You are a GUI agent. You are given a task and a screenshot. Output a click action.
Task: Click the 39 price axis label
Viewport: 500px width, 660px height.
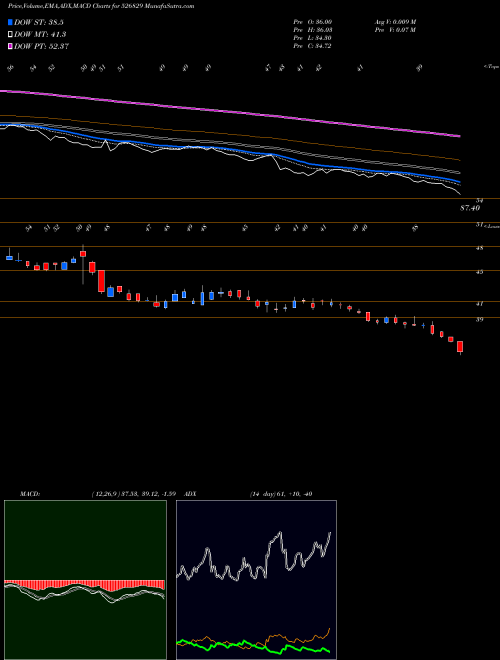[x=479, y=319]
